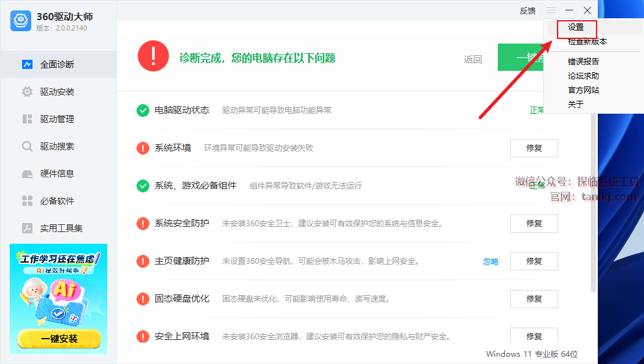Click the 驱动安装 gear icon
Viewport: 644px width, 364px height.
click(27, 92)
